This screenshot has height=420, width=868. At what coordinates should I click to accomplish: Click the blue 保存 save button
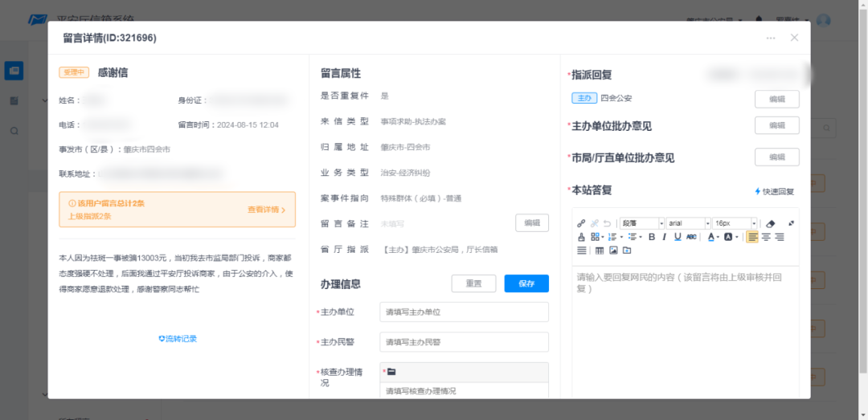click(x=526, y=283)
